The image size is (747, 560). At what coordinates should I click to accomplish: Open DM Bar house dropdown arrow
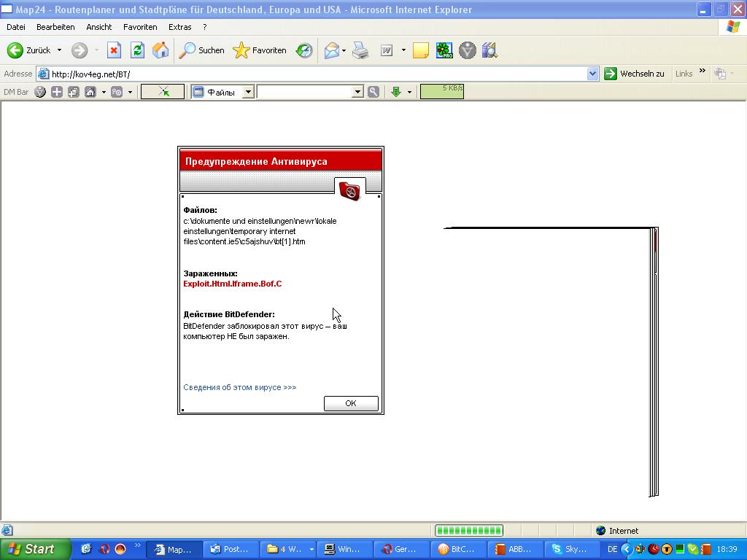click(x=104, y=92)
